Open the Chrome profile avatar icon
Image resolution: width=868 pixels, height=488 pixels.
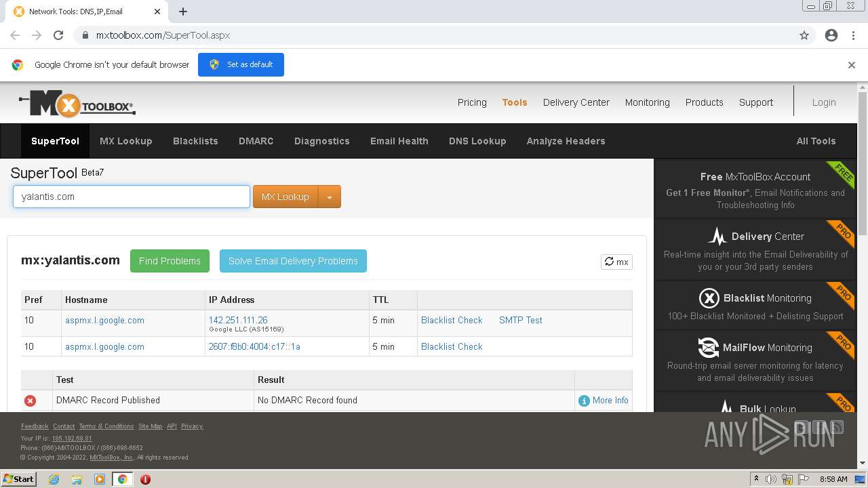point(831,35)
